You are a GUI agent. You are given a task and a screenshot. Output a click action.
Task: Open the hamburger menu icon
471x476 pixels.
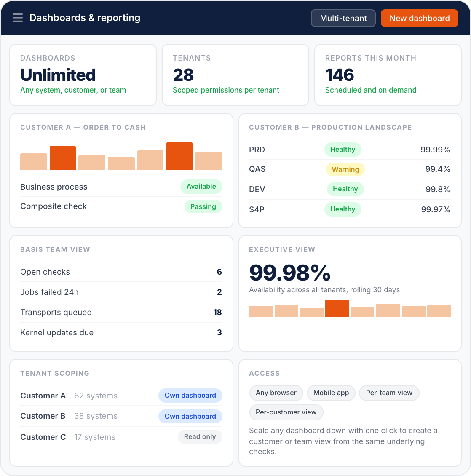pos(18,18)
